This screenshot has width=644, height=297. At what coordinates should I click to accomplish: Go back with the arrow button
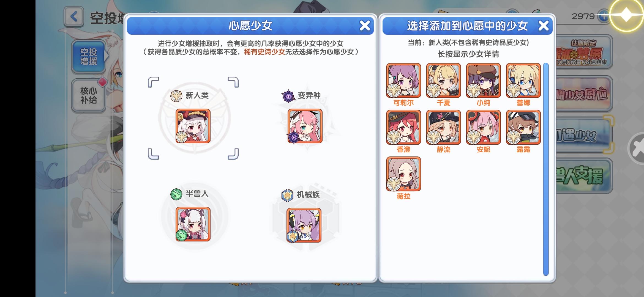click(73, 17)
